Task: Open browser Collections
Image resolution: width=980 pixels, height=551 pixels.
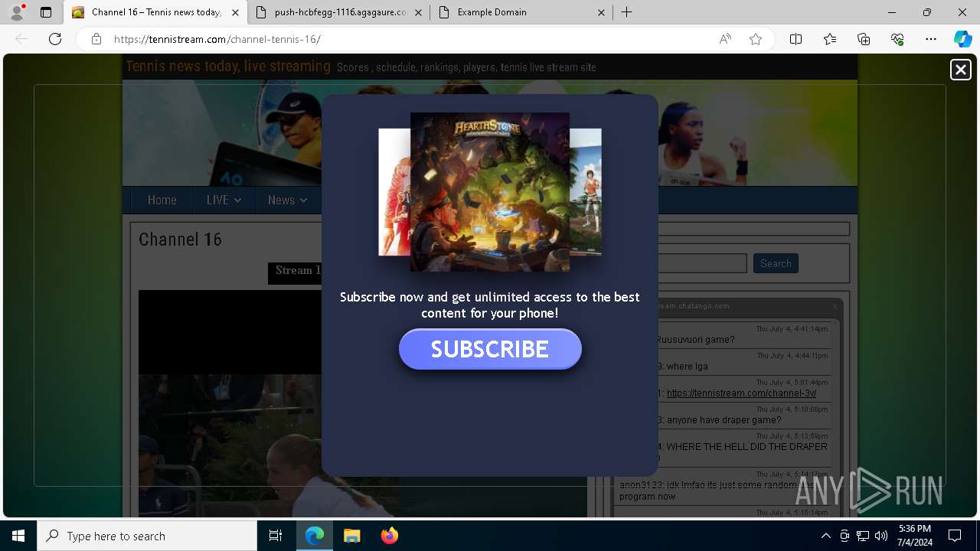Action: click(864, 39)
